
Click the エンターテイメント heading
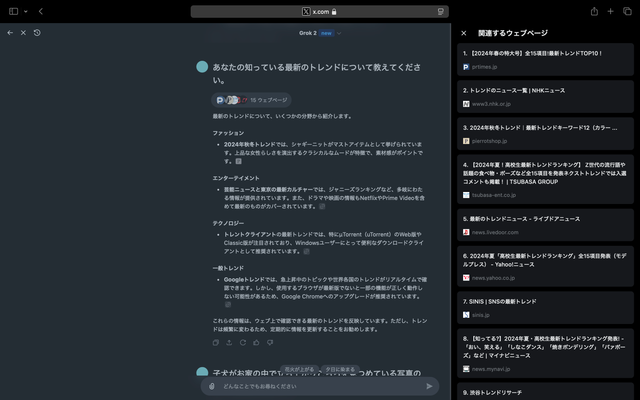click(x=236, y=178)
